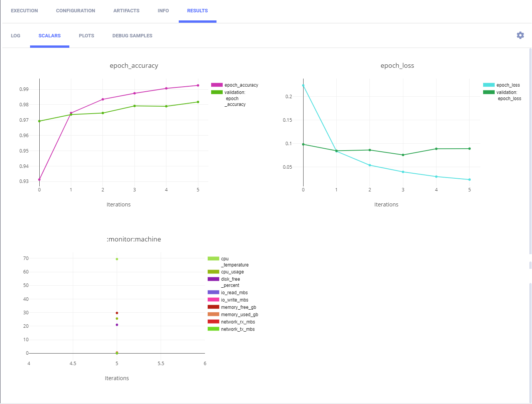This screenshot has width=532, height=404.
Task: Hide the validation epoch_accuracy series in legend
Action: tap(235, 92)
